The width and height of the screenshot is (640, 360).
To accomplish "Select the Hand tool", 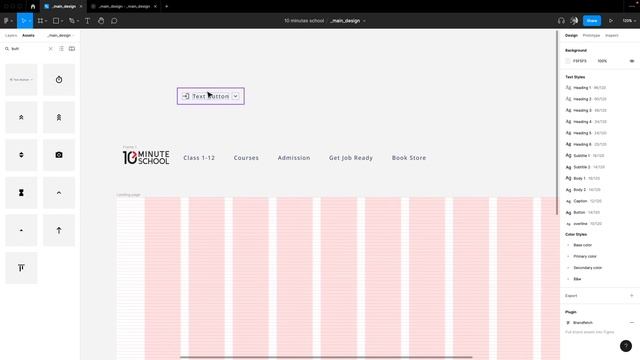I will click(x=101, y=20).
